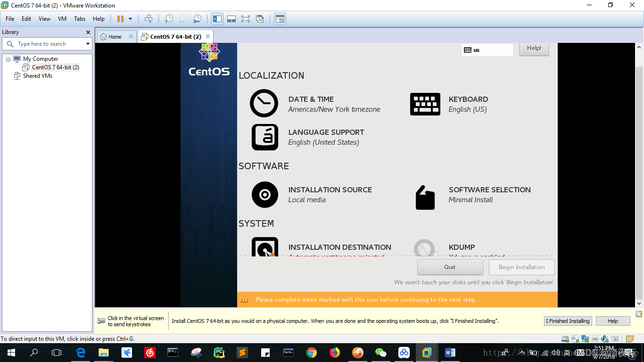
Task: Open Windows taskbar search
Action: 34,353
